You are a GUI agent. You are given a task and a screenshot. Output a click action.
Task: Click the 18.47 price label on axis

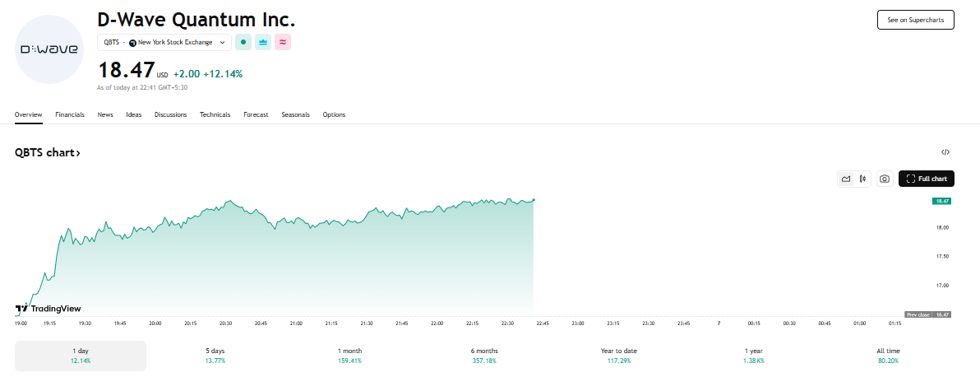pyautogui.click(x=941, y=201)
